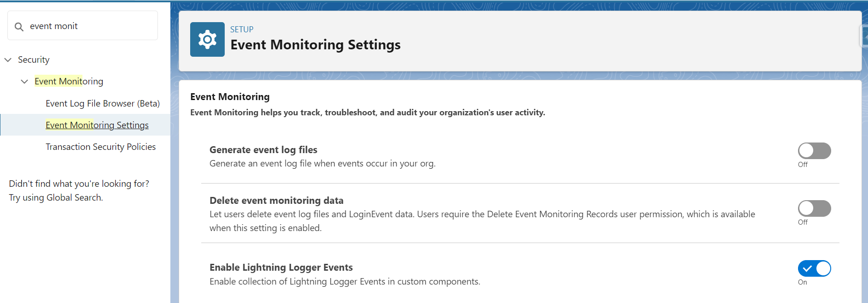Collapse the Security section chevron

click(8, 60)
